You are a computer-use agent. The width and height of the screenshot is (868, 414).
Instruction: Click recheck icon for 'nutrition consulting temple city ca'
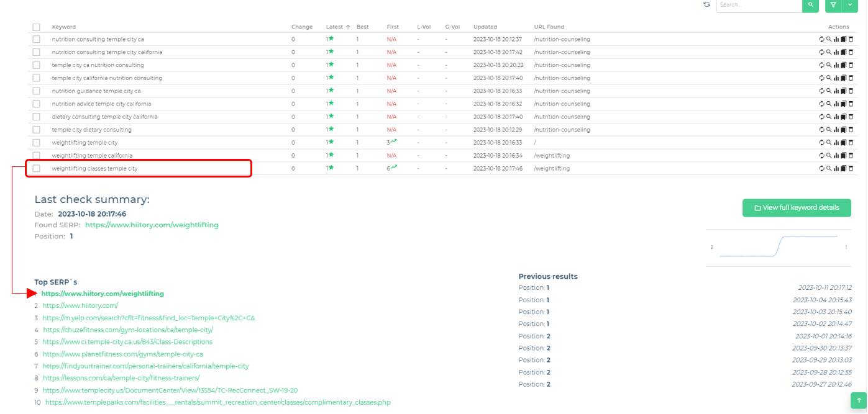coord(821,39)
